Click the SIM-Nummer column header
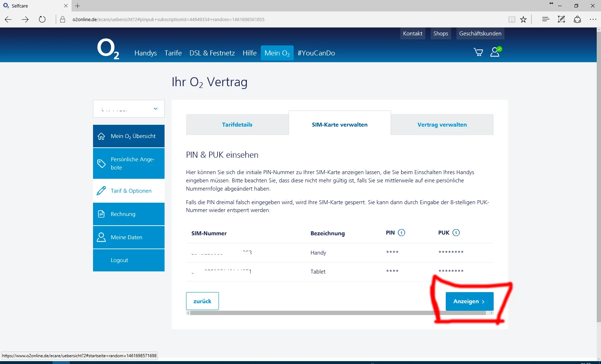 [209, 233]
